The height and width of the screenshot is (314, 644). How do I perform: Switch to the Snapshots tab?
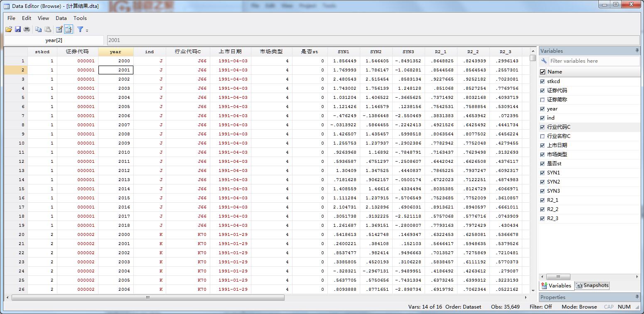coord(592,285)
